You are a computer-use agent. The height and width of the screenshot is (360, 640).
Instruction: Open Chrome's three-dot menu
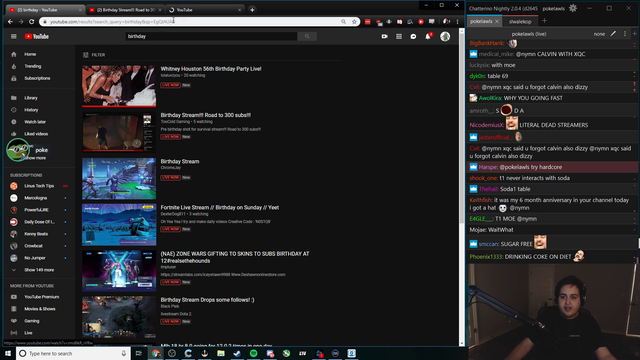458,22
